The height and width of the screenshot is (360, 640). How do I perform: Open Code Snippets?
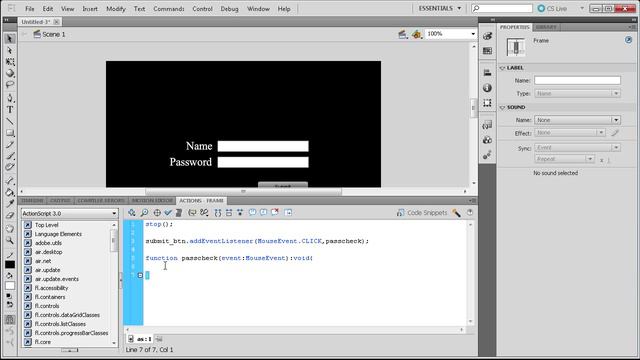422,213
